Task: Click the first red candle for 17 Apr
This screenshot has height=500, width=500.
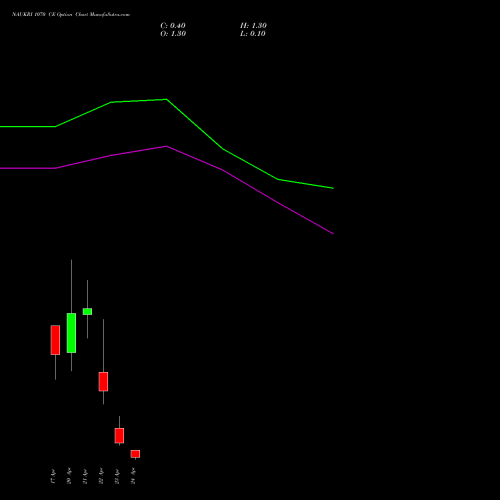Action: [x=55, y=340]
